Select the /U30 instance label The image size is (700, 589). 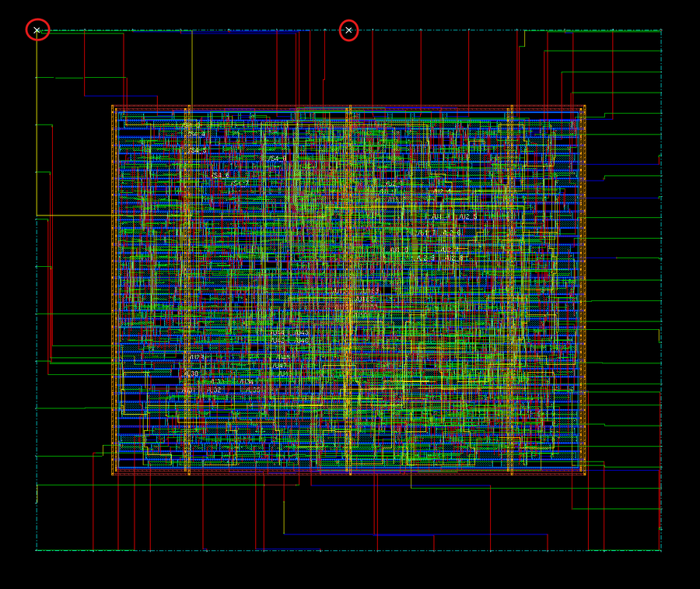point(191,373)
